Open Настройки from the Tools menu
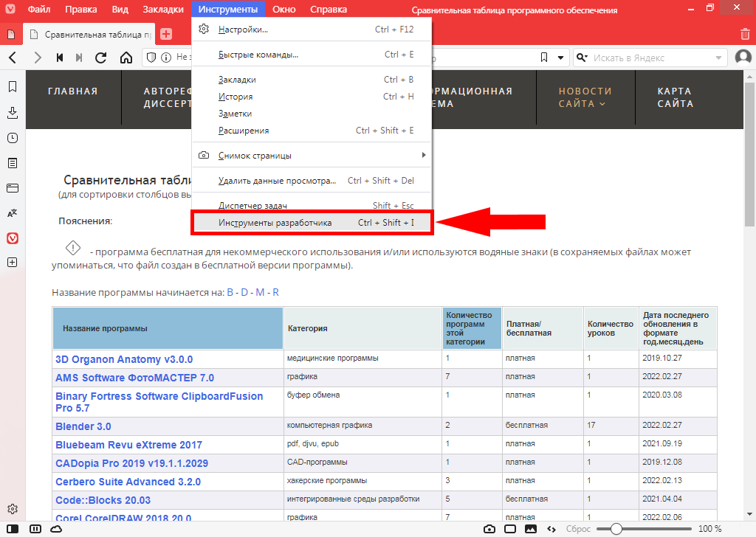Viewport: 756px width, 537px height. 243,30
